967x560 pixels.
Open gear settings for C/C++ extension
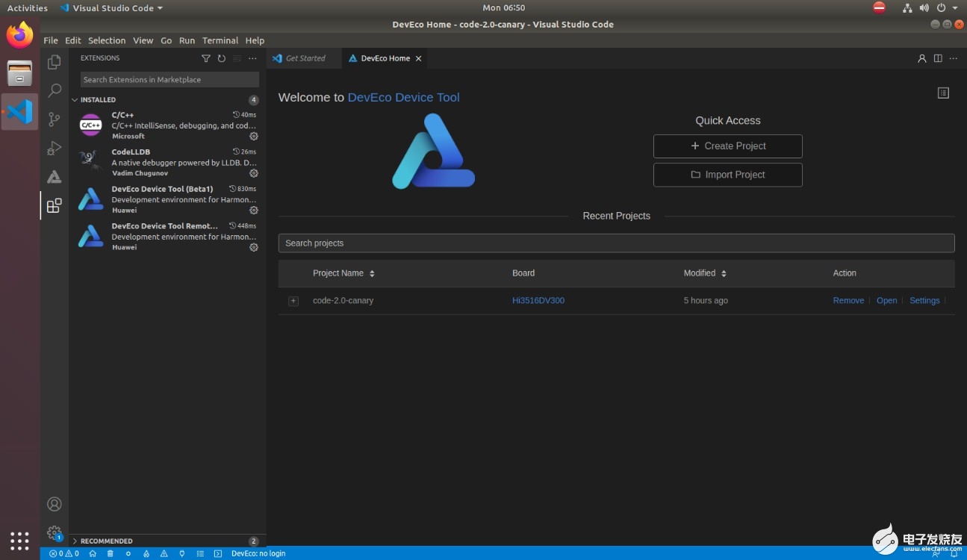click(254, 137)
